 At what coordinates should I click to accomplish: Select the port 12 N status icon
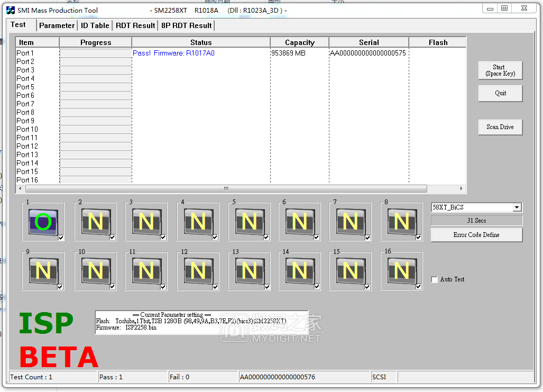tap(198, 271)
